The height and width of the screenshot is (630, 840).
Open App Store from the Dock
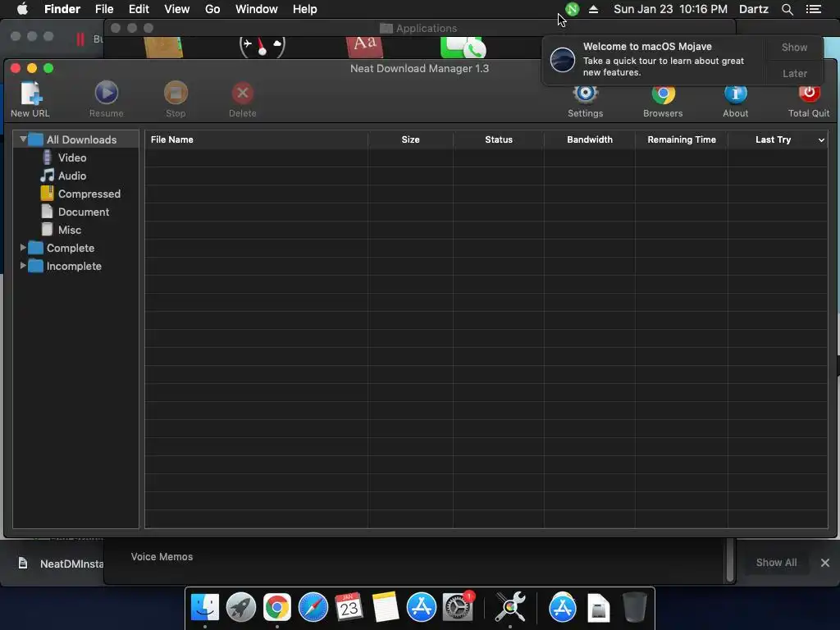pyautogui.click(x=422, y=607)
